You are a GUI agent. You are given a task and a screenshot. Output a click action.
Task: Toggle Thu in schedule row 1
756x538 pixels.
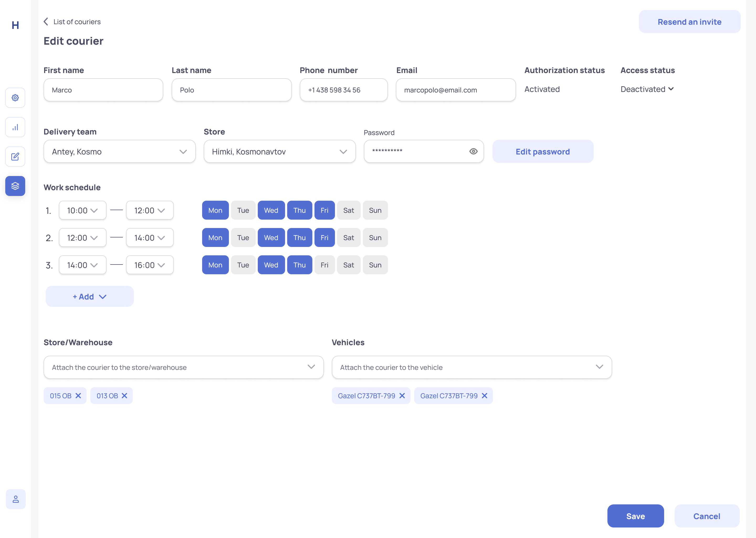click(300, 210)
